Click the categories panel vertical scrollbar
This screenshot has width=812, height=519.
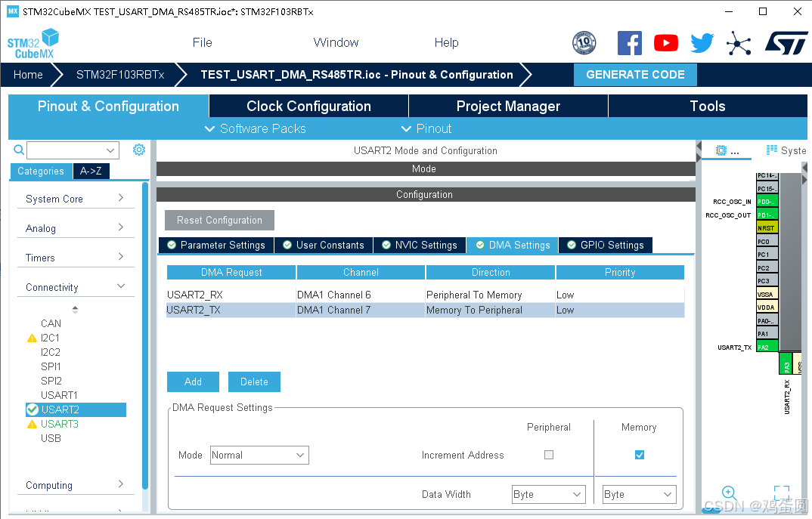click(x=145, y=336)
